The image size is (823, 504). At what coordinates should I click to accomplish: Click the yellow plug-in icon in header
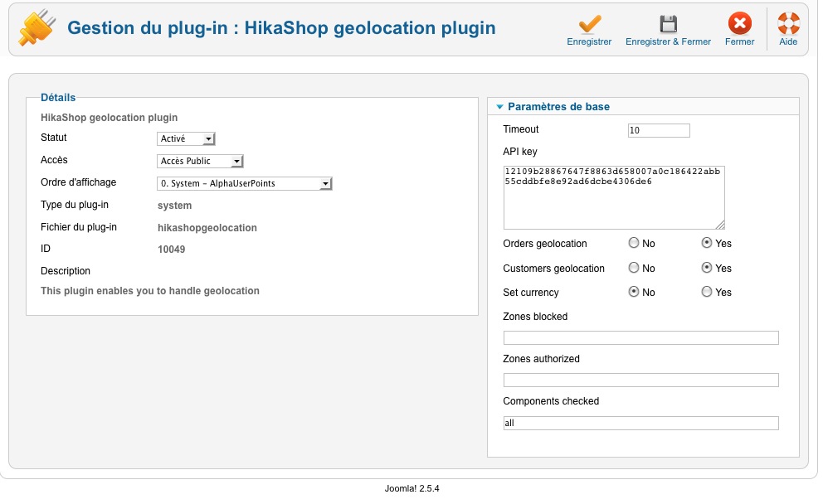click(37, 27)
